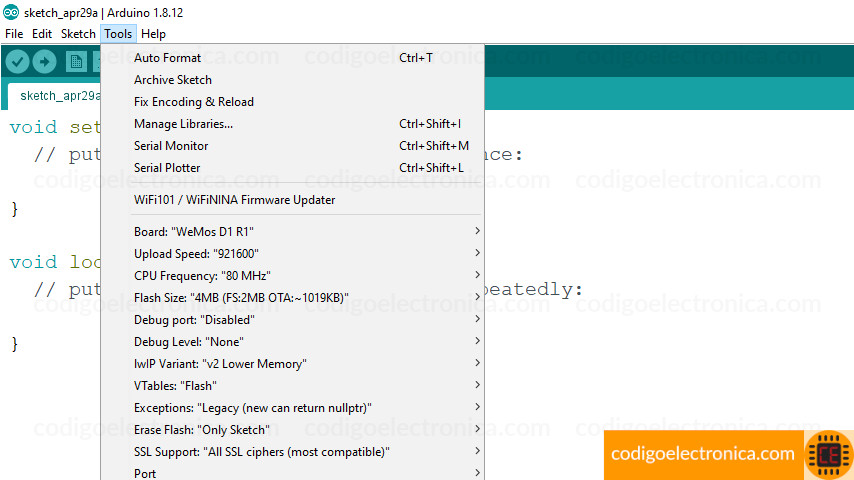The height and width of the screenshot is (480, 854).
Task: Click the closing brace after loop function
Action: pos(14,344)
